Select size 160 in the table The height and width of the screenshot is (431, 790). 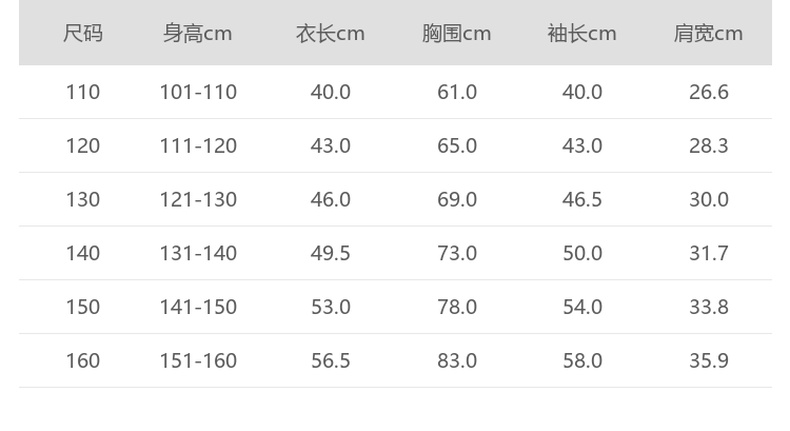83,361
